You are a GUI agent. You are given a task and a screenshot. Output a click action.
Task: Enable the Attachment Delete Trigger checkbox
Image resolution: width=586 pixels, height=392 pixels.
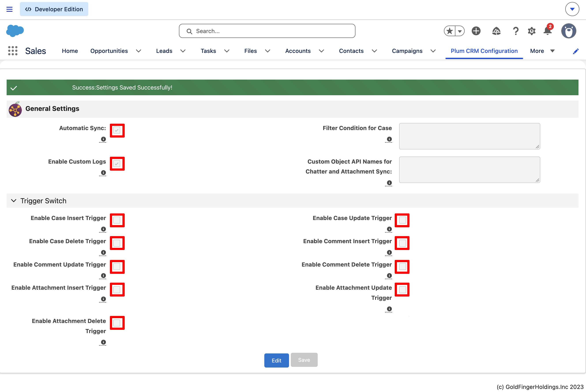click(117, 323)
